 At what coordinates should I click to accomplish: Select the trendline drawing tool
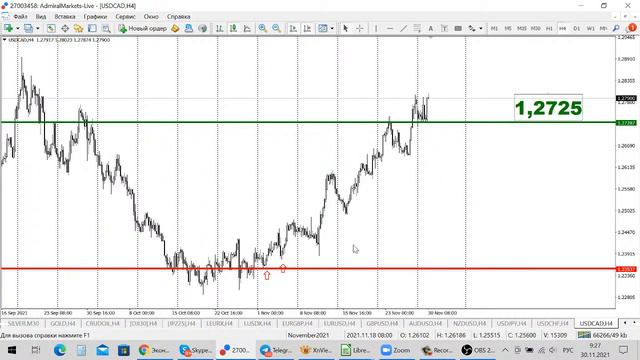tap(403, 28)
